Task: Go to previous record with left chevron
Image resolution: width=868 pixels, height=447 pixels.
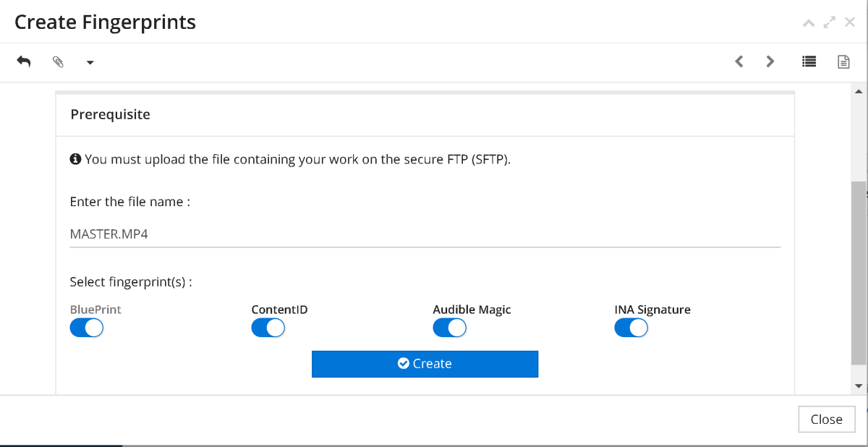Action: tap(739, 61)
